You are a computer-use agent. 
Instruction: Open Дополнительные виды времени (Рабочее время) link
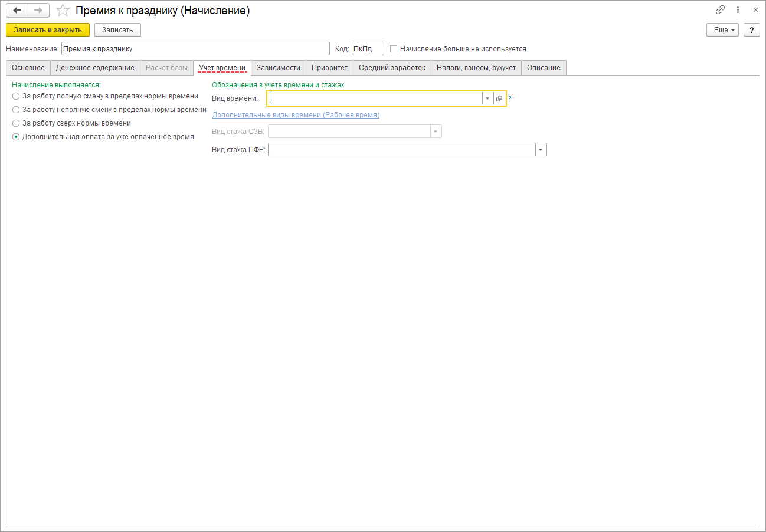point(296,115)
